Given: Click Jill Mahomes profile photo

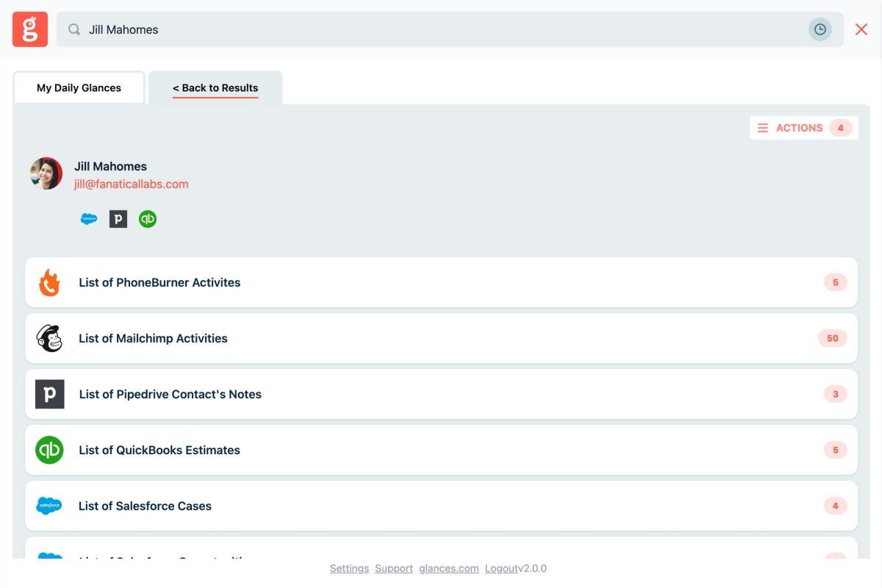Looking at the screenshot, I should coord(46,173).
